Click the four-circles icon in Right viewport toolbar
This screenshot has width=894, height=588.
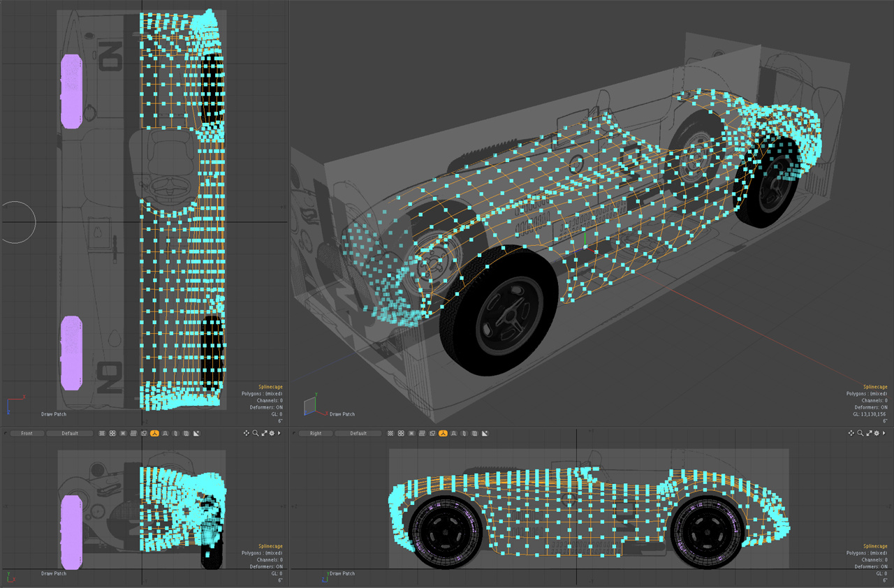[x=401, y=434]
